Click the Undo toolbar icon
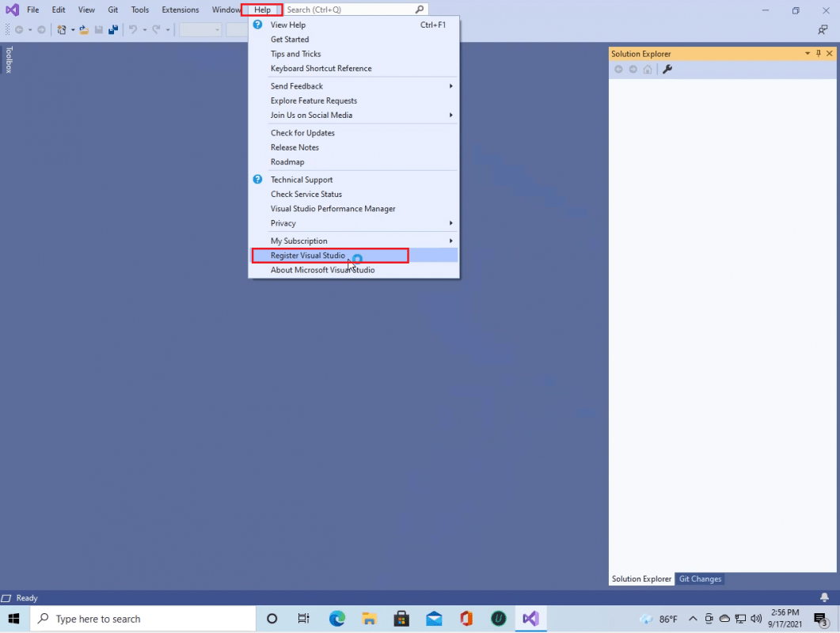This screenshot has width=840, height=633. pyautogui.click(x=133, y=30)
